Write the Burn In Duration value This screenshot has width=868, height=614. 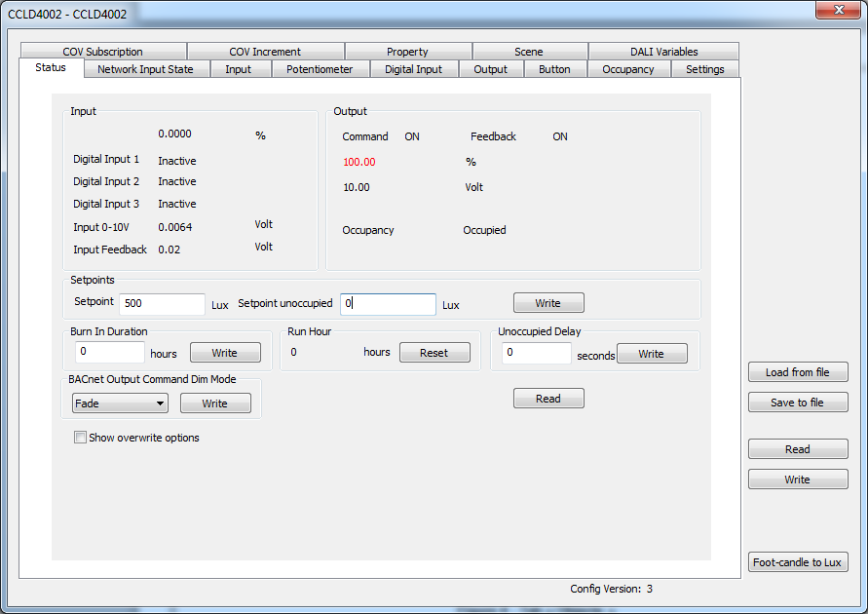click(225, 353)
